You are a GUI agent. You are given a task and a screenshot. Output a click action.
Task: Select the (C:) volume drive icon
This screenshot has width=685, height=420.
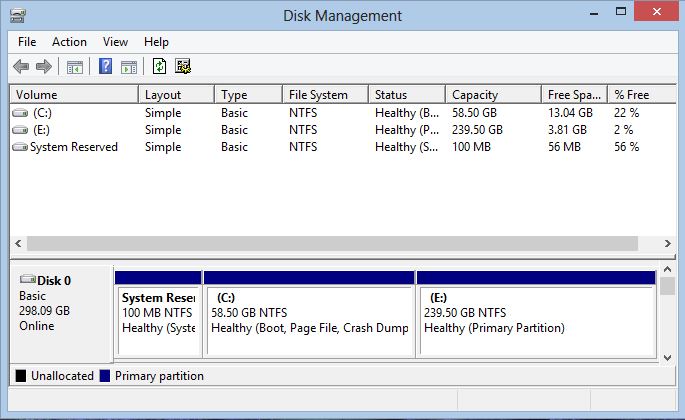click(x=20, y=113)
